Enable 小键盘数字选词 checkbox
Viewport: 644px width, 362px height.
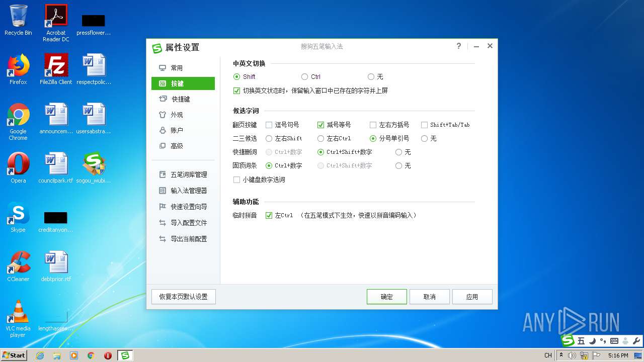click(237, 179)
